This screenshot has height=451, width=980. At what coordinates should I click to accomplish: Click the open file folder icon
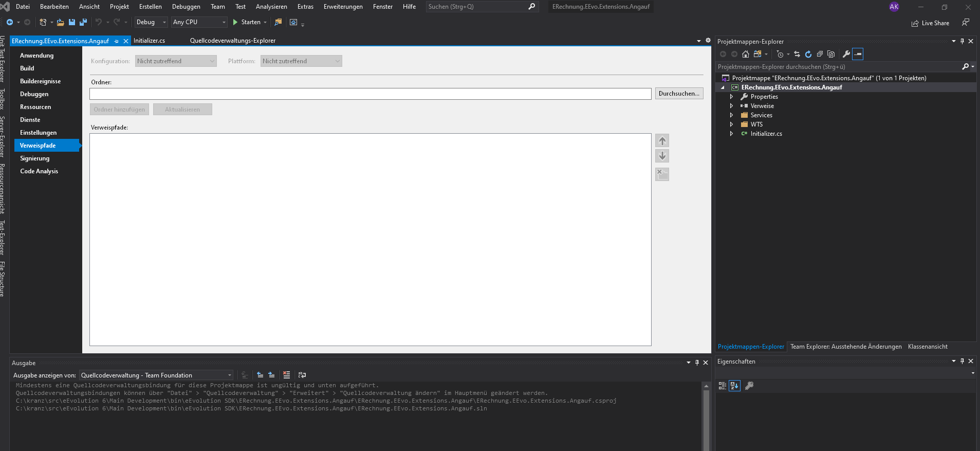(x=61, y=22)
